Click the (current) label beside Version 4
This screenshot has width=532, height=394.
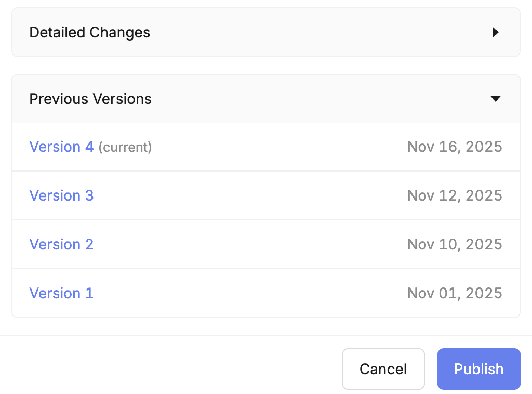pyautogui.click(x=125, y=148)
